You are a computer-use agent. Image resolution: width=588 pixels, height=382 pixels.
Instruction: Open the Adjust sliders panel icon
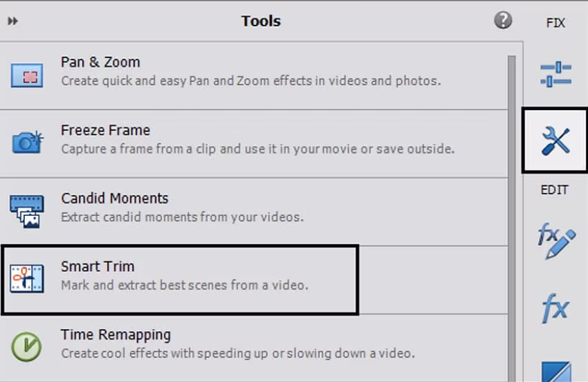[x=555, y=74]
